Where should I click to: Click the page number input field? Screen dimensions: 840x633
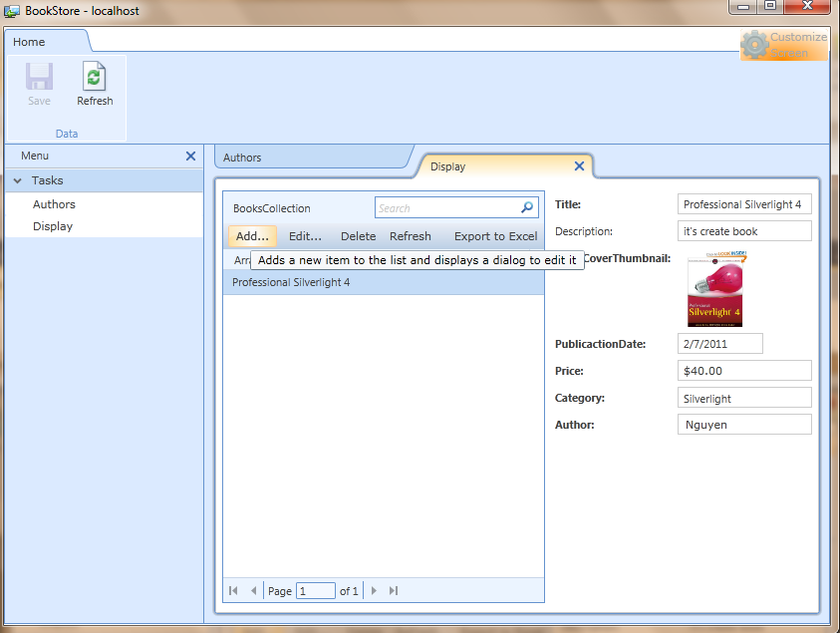[x=315, y=591]
